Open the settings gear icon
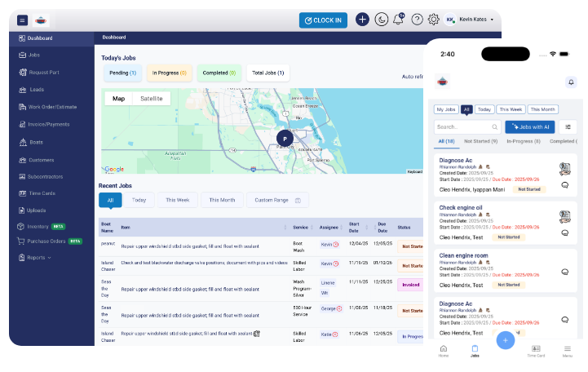 click(434, 20)
